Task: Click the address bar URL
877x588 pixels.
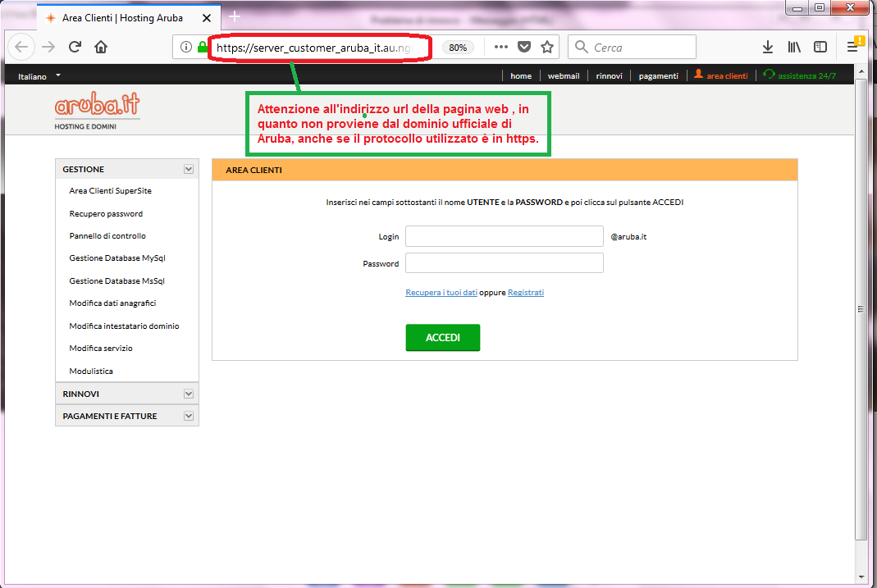Action: coord(314,48)
